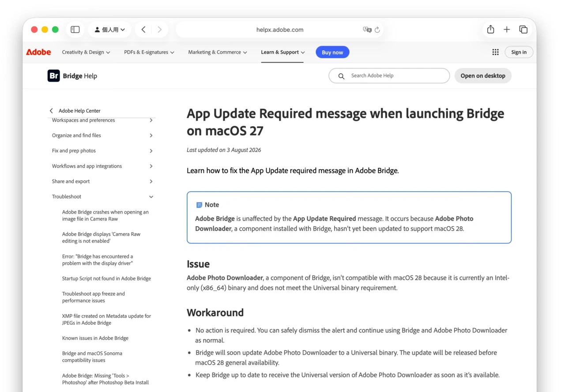Image resolution: width=565 pixels, height=392 pixels.
Task: Collapse the Troubleshoot section
Action: click(102, 196)
